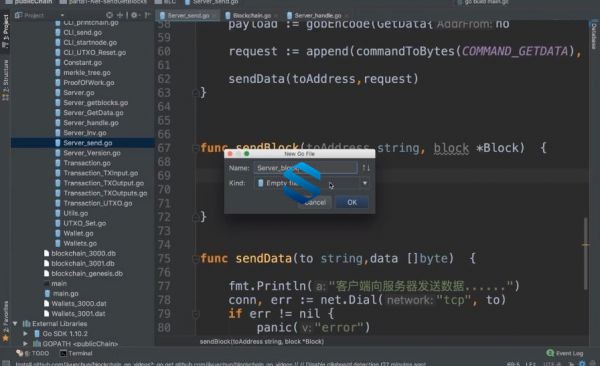Select Transaction_TXOutput.go in the project tree
The image size is (600, 366).
103,183
